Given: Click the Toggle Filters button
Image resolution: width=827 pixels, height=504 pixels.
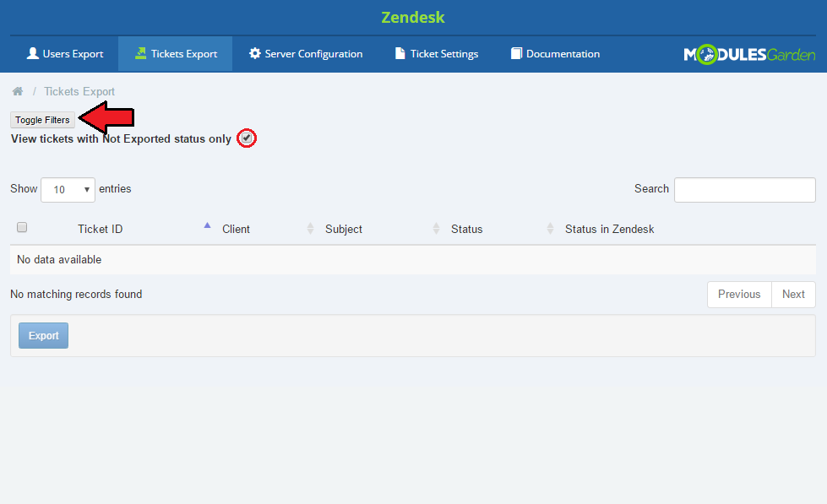Looking at the screenshot, I should 43,120.
